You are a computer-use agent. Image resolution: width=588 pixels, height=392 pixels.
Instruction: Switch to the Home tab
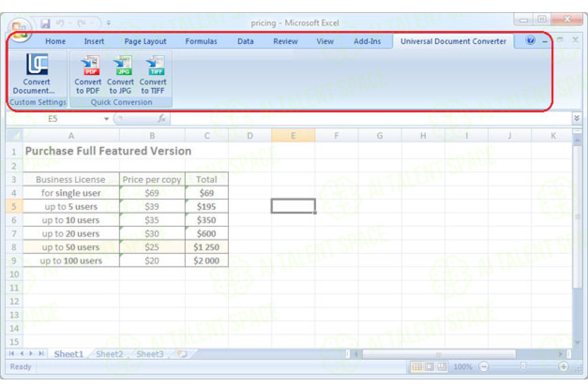pos(55,41)
